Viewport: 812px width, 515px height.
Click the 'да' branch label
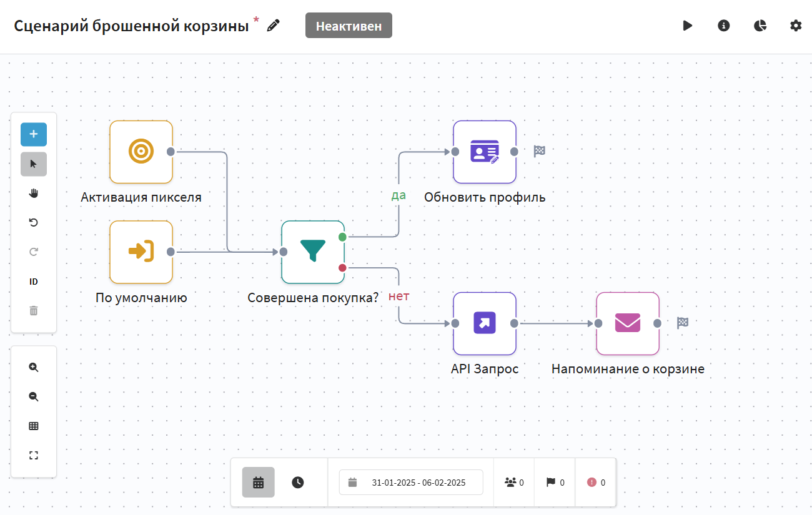pos(399,195)
